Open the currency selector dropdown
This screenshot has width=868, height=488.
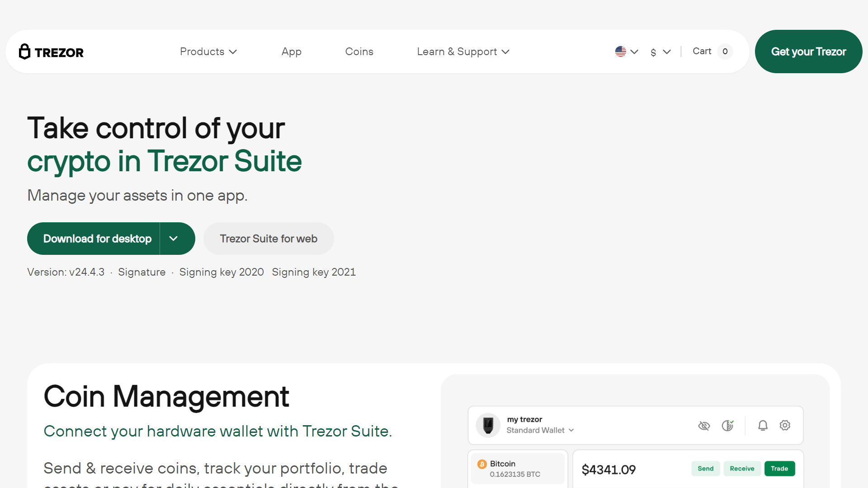(x=660, y=52)
